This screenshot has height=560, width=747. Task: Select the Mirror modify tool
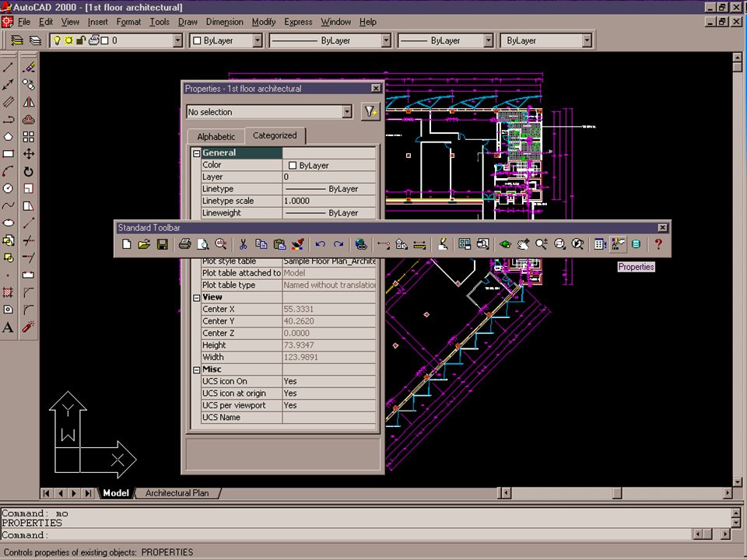[29, 103]
